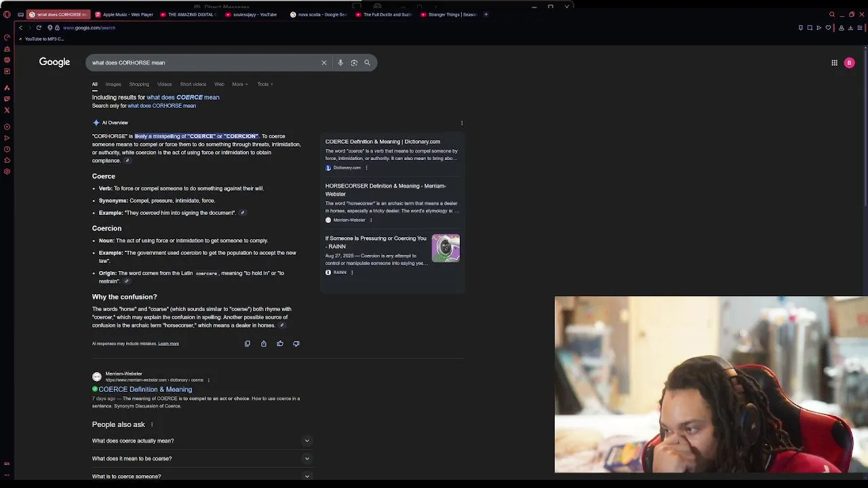
Task: Switch to THE AMAZING DIGITAL browser tab
Action: tap(190, 14)
